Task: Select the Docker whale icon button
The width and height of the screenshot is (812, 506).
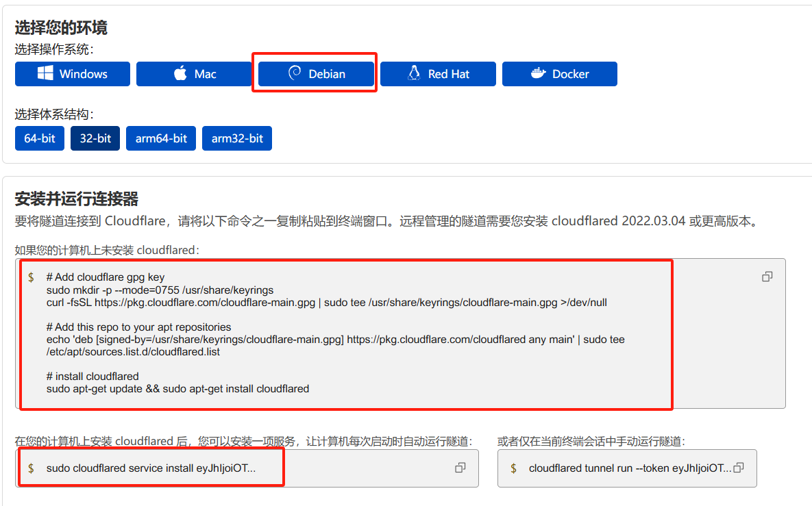Action: click(x=559, y=74)
